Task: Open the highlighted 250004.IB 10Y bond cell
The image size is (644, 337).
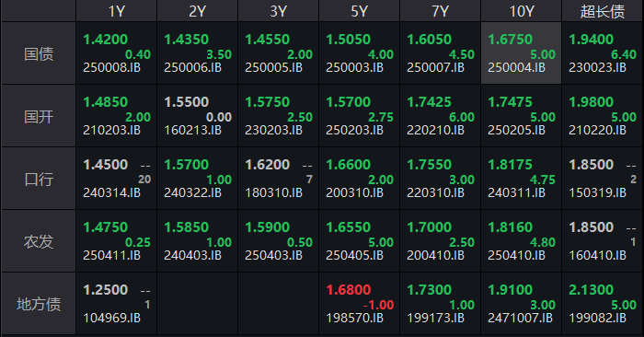Action: [522, 53]
